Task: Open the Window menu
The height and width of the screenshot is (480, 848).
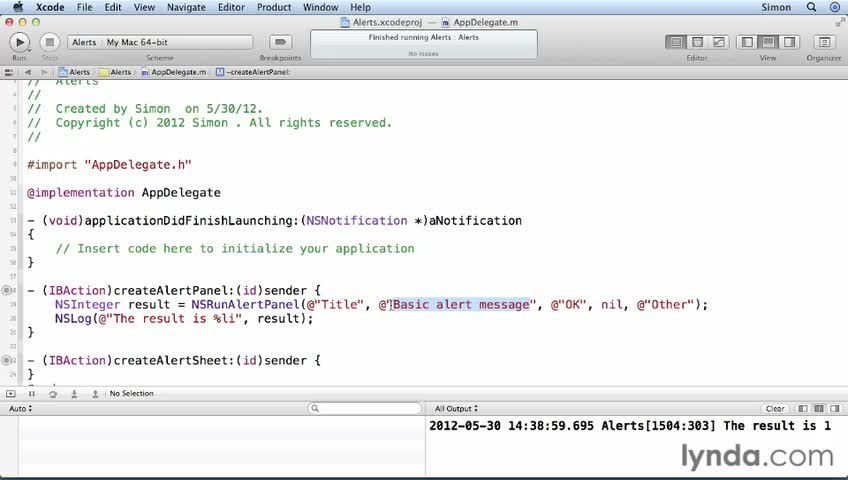Action: click(x=321, y=7)
